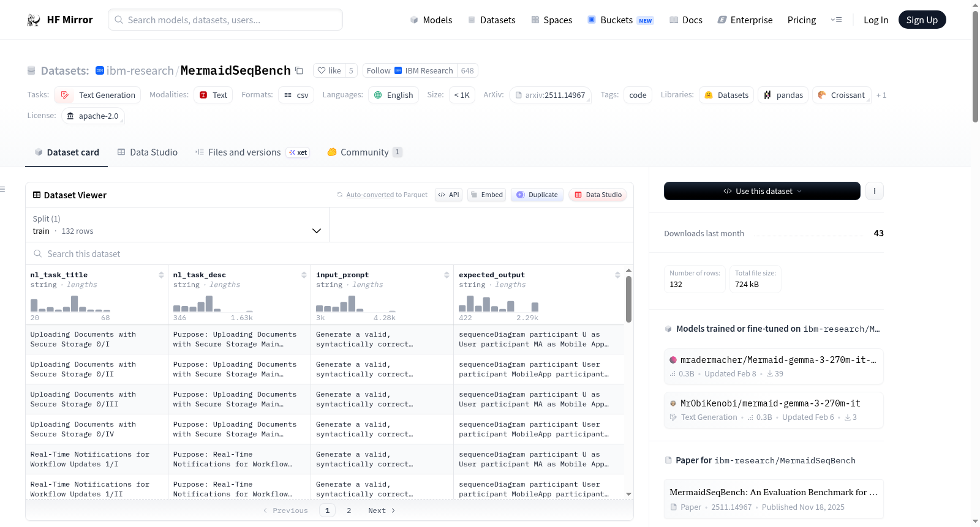Click the apache-2.0 license tag
The height and width of the screenshot is (527, 980).
93,116
